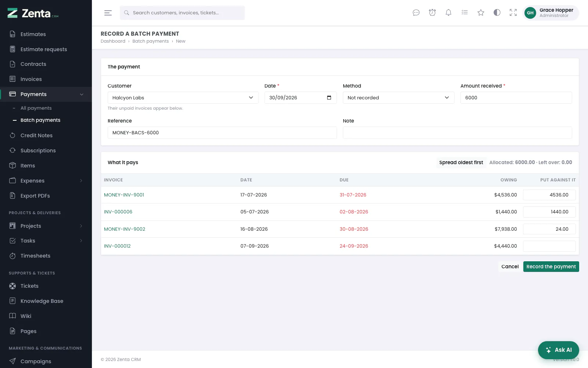Click the Date field 30/09/2026
Viewport: 588px width, 368px height.
[x=301, y=98]
